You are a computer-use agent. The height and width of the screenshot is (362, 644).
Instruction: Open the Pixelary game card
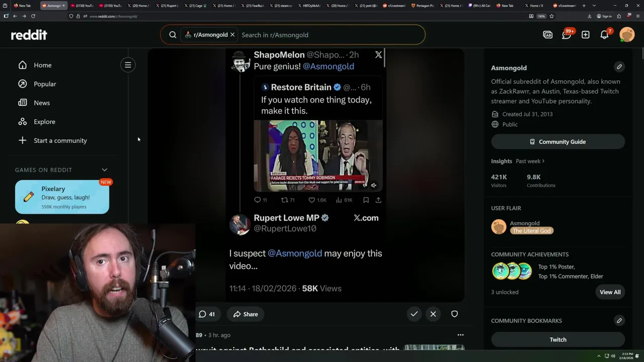point(62,197)
